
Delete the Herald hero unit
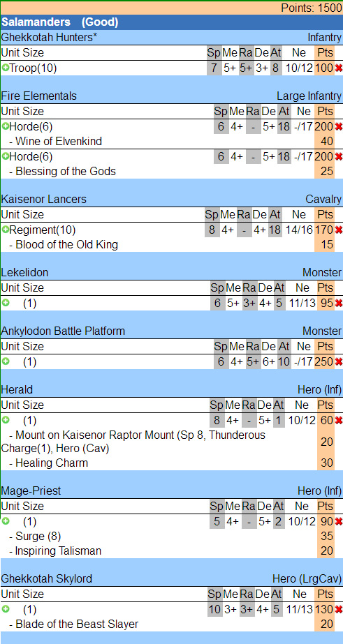pyautogui.click(x=339, y=420)
